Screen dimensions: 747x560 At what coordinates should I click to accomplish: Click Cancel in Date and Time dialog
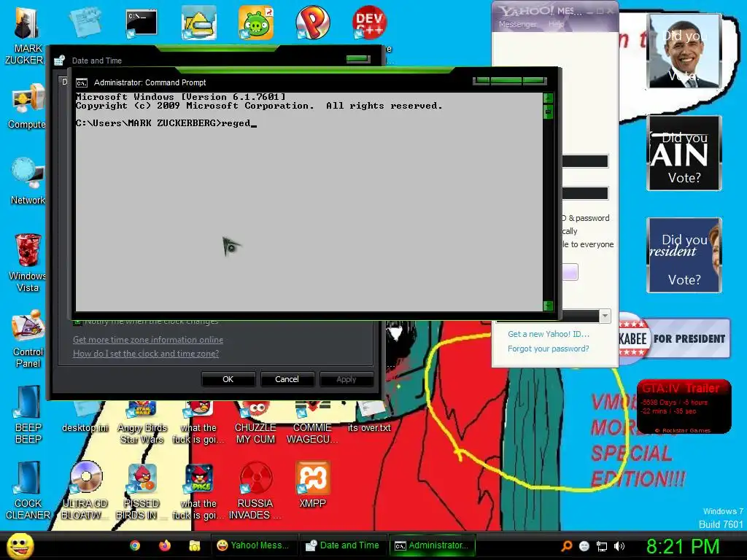point(287,379)
